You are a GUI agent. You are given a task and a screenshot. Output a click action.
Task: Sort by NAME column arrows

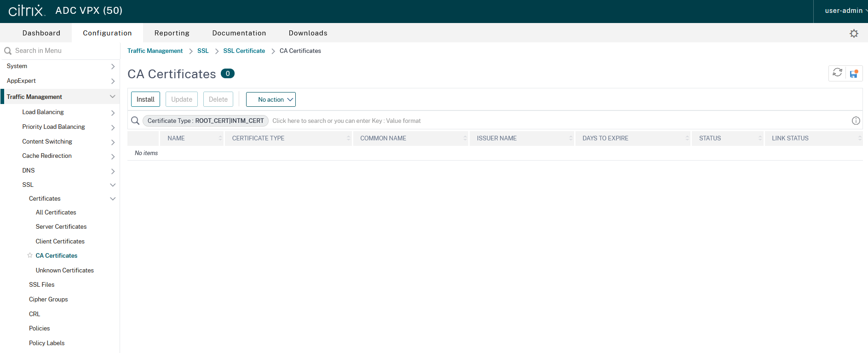pos(220,138)
